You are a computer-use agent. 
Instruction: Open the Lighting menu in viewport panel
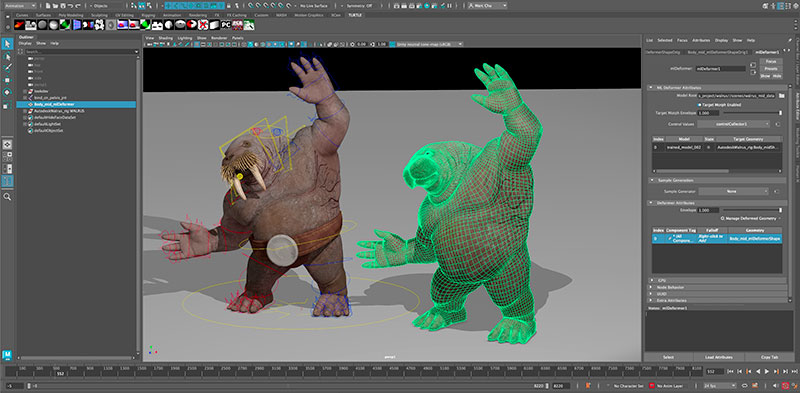click(x=185, y=38)
